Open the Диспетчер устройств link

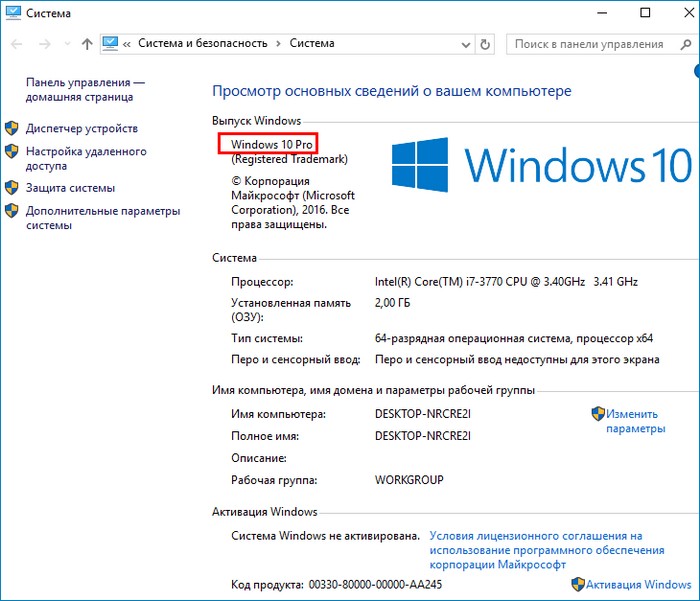click(x=82, y=129)
